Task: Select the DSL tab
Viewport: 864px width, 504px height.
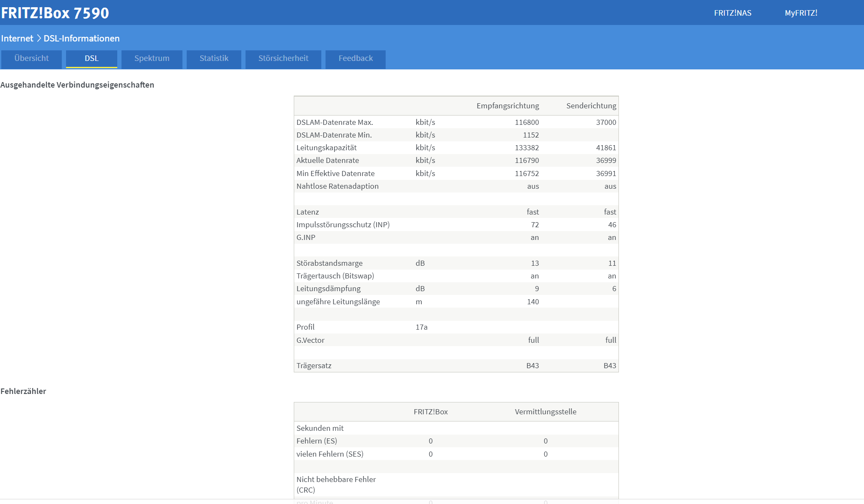Action: pyautogui.click(x=91, y=58)
